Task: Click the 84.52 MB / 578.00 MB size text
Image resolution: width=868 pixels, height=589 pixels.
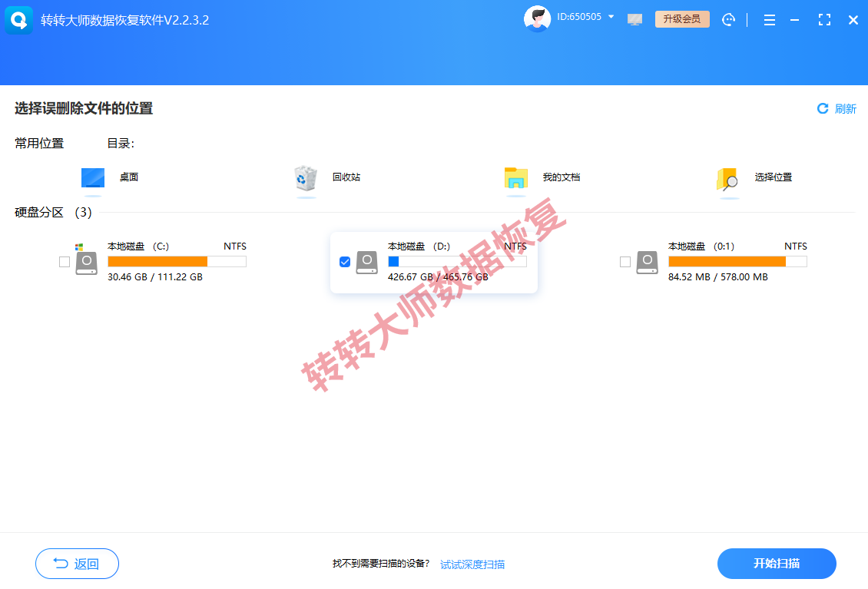Action: (718, 276)
